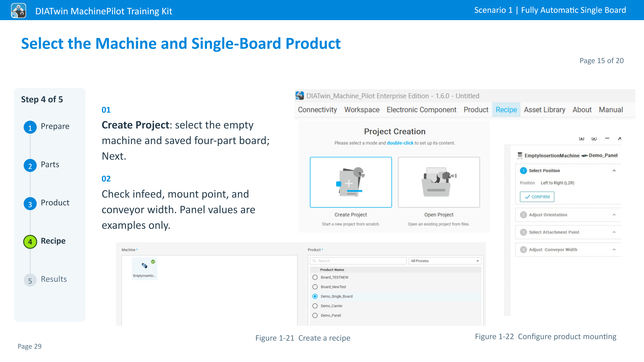
Task: Minimize the product mounting panel
Action: [607, 138]
